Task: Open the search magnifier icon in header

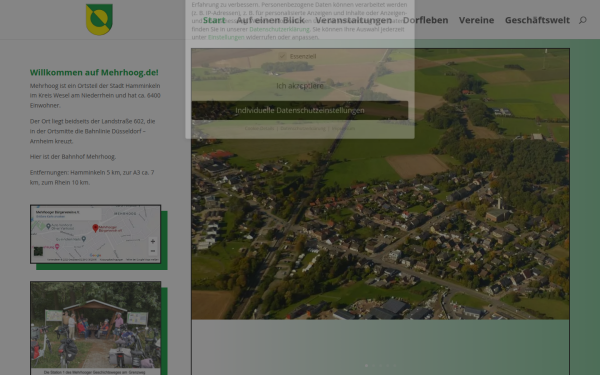Action: [x=582, y=20]
